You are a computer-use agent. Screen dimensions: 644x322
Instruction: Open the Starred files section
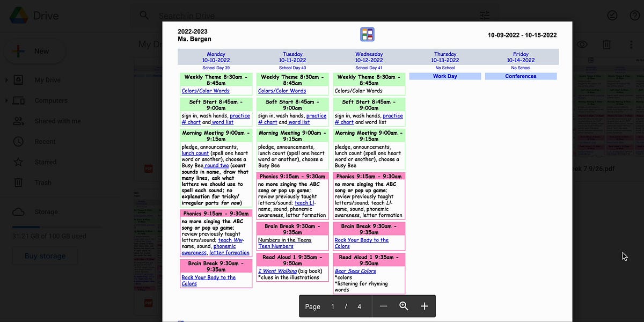pos(46,162)
